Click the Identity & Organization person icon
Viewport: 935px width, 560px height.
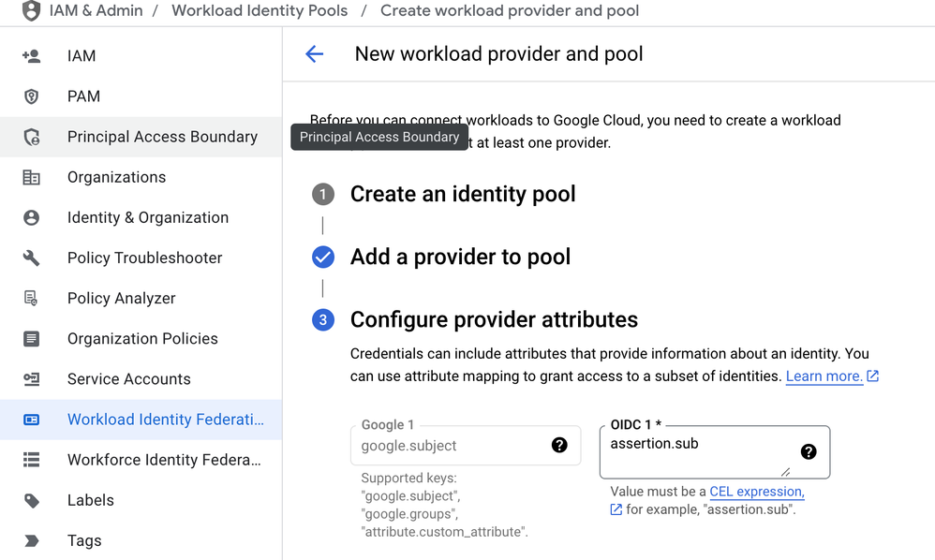31,218
